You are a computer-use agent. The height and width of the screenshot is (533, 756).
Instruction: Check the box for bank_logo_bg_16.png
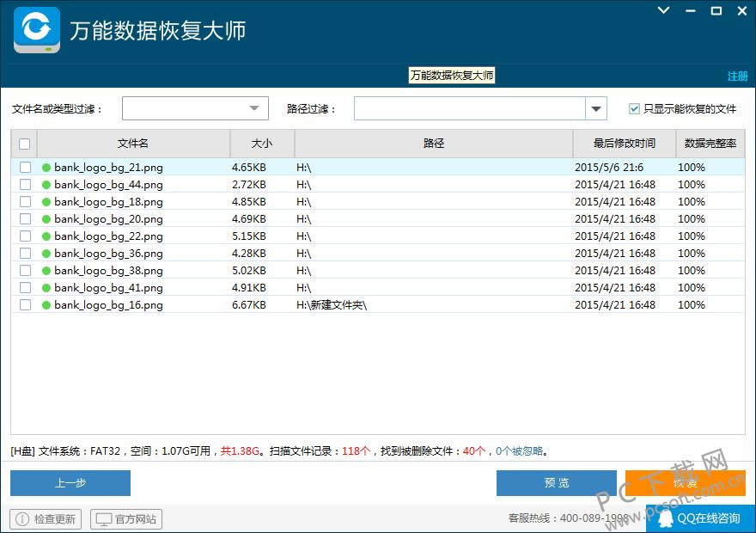25,305
